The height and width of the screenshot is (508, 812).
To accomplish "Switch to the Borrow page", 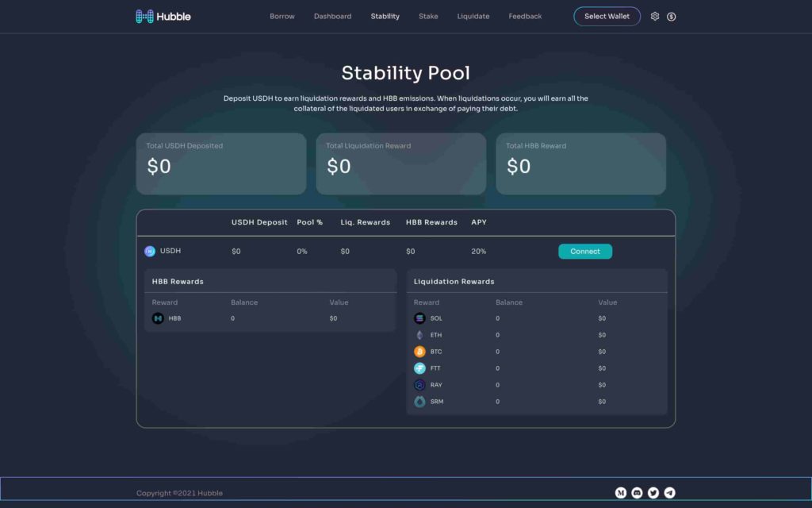I will [282, 15].
